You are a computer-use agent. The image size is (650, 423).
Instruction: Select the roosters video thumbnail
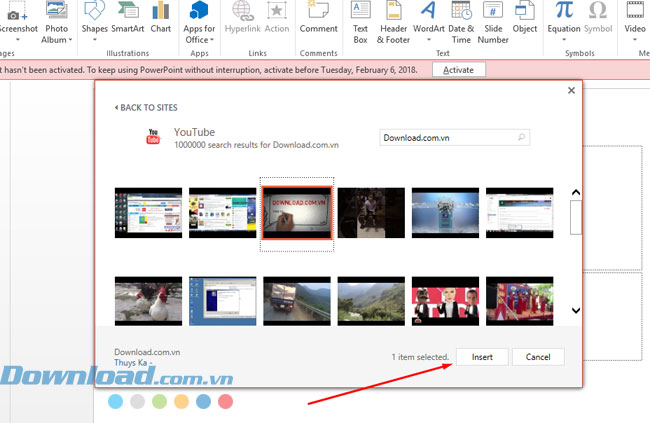point(148,301)
